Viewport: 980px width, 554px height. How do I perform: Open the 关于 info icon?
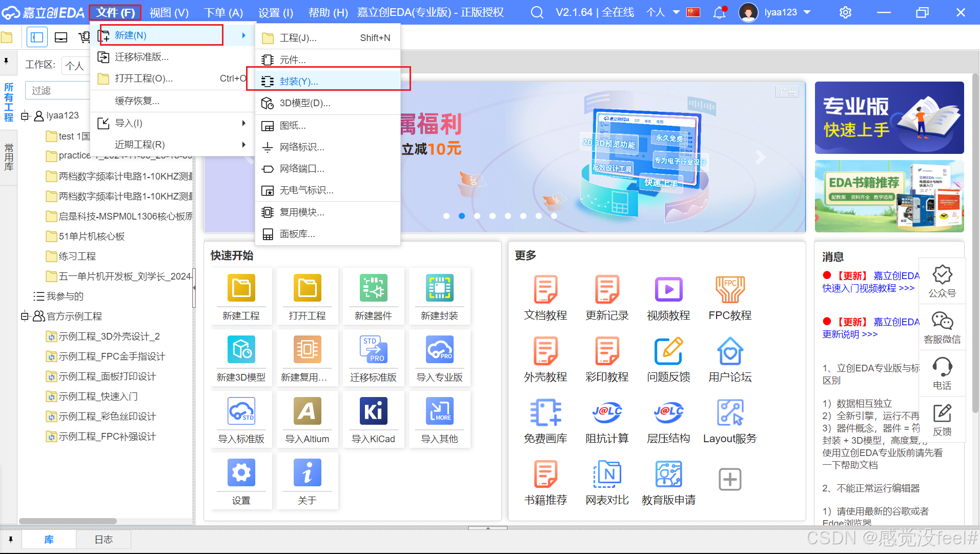click(307, 473)
